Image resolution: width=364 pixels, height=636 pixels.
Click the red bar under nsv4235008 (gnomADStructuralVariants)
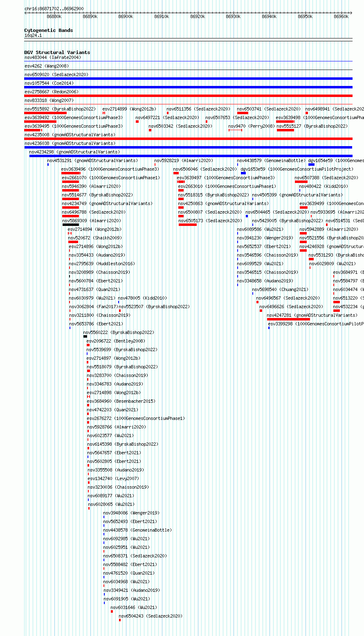(x=188, y=139)
